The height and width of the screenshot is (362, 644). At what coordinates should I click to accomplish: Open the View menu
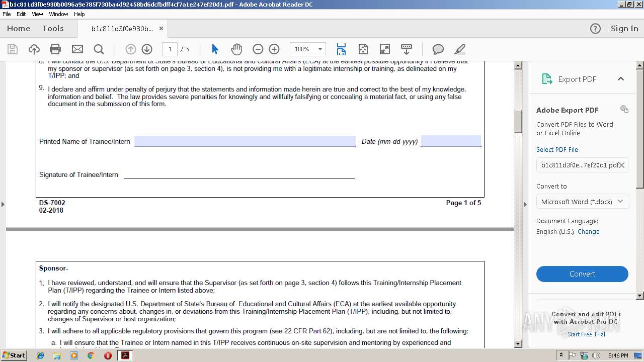37,14
